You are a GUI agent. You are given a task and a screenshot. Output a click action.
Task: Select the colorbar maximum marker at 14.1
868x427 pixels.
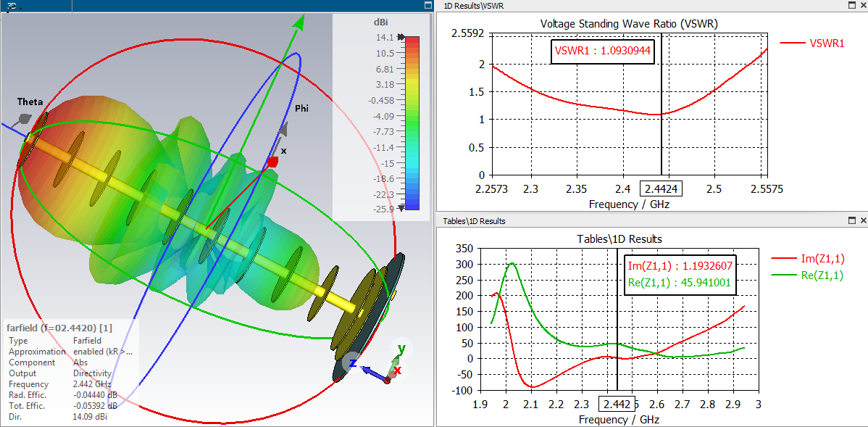401,37
